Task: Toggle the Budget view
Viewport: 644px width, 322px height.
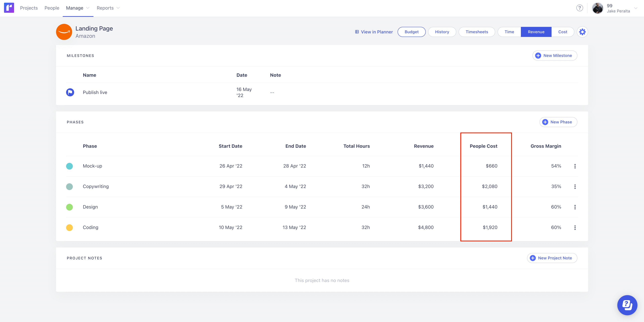Action: coord(411,32)
